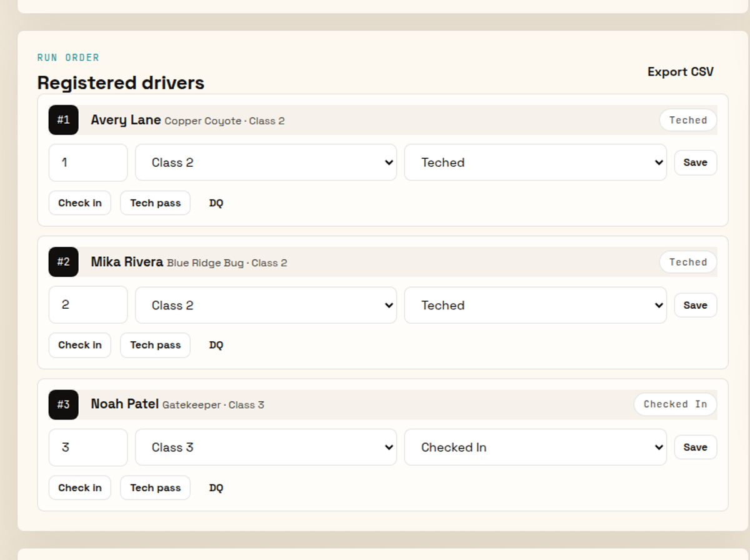Save Avery Lane's row

tap(696, 162)
